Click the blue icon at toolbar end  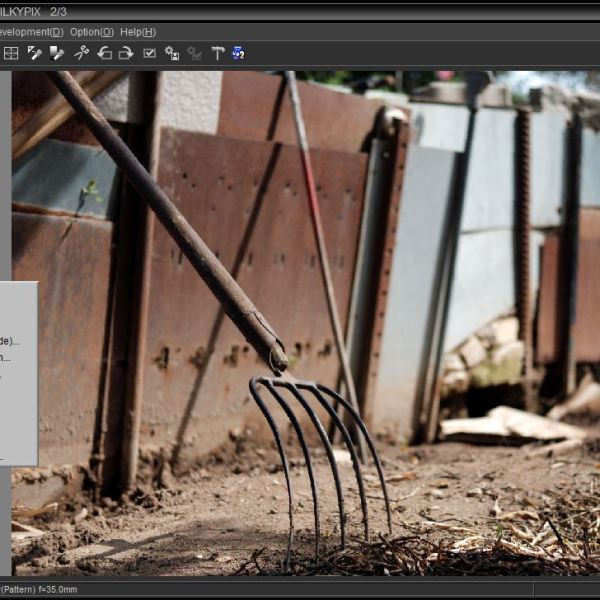pyautogui.click(x=239, y=53)
